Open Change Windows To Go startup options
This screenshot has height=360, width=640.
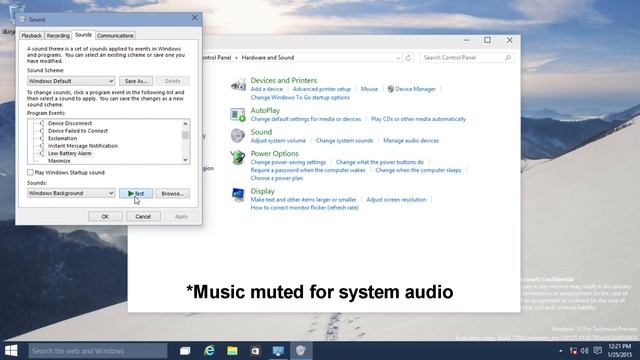pos(300,98)
